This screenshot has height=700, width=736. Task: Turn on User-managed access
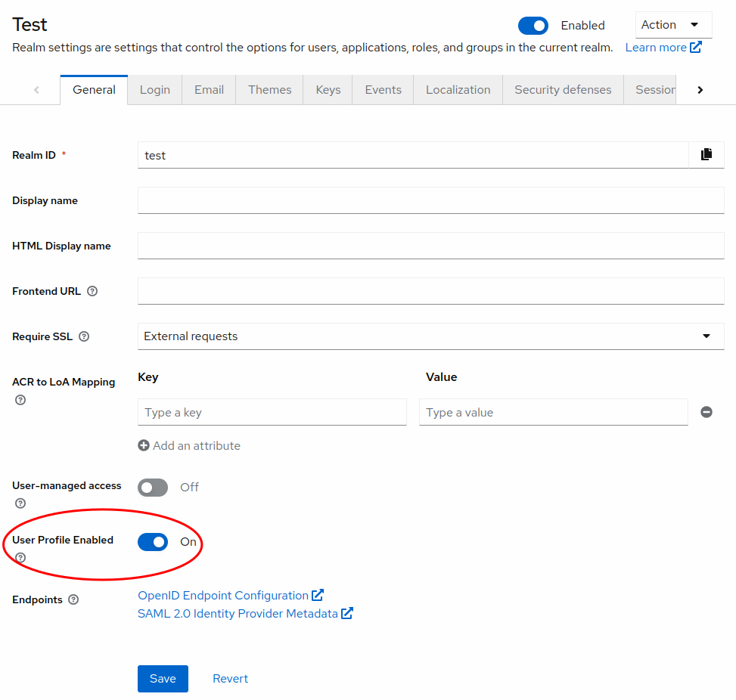[153, 488]
